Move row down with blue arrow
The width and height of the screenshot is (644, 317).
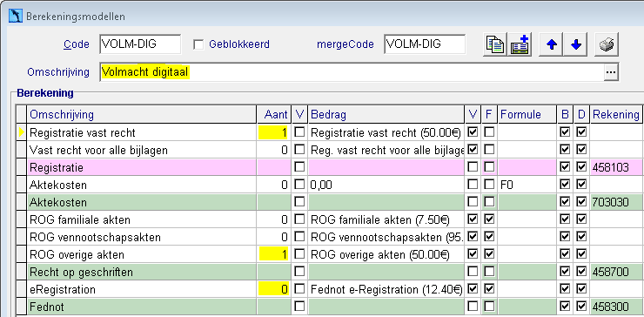point(576,44)
